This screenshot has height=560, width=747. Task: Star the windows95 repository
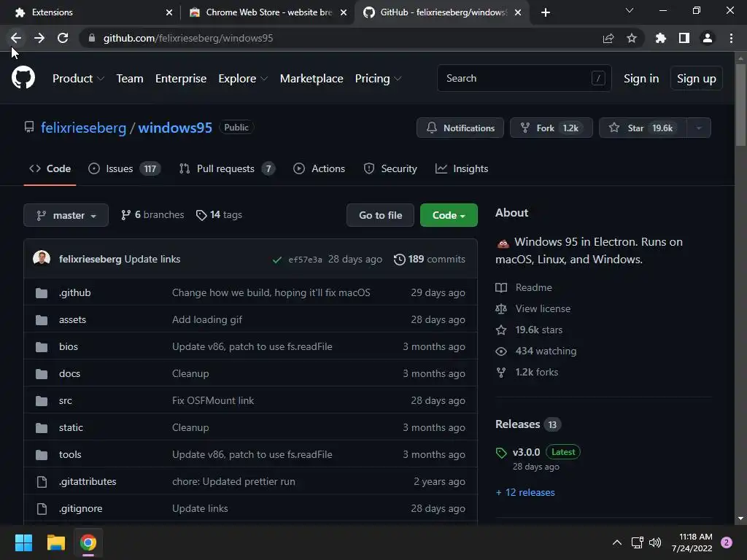(643, 128)
